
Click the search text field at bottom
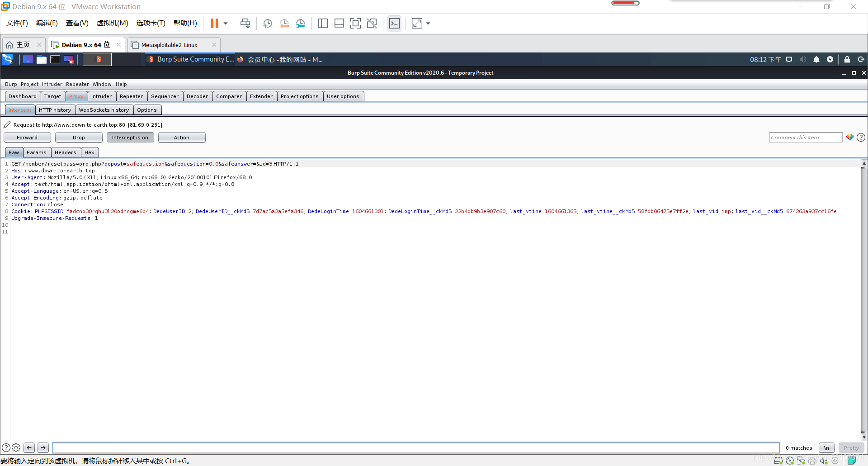416,448
